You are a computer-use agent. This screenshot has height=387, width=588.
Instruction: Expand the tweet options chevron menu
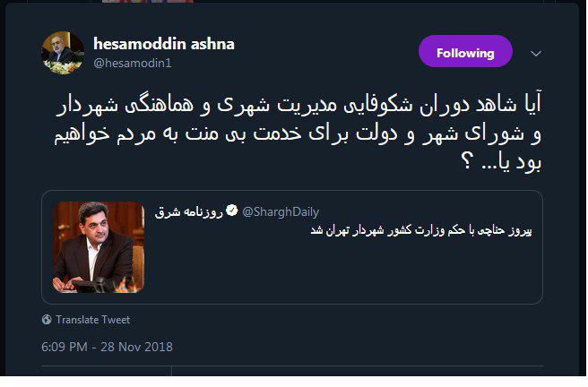(x=536, y=54)
